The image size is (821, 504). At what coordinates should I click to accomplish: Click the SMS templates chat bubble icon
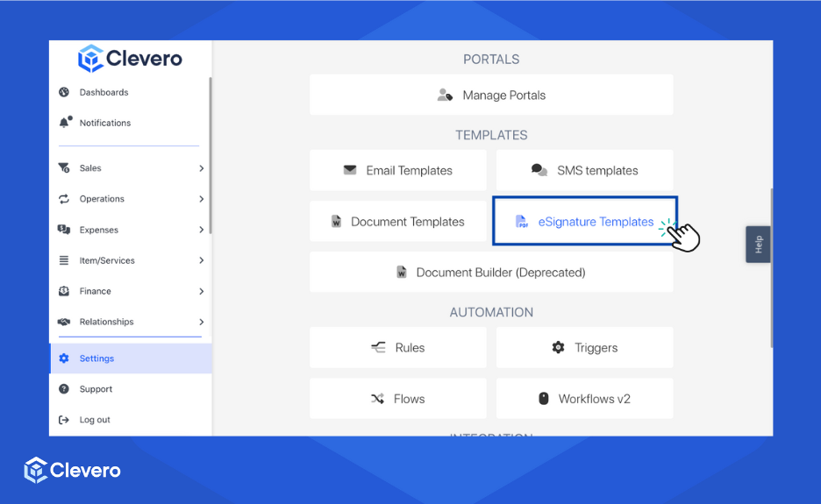(539, 170)
